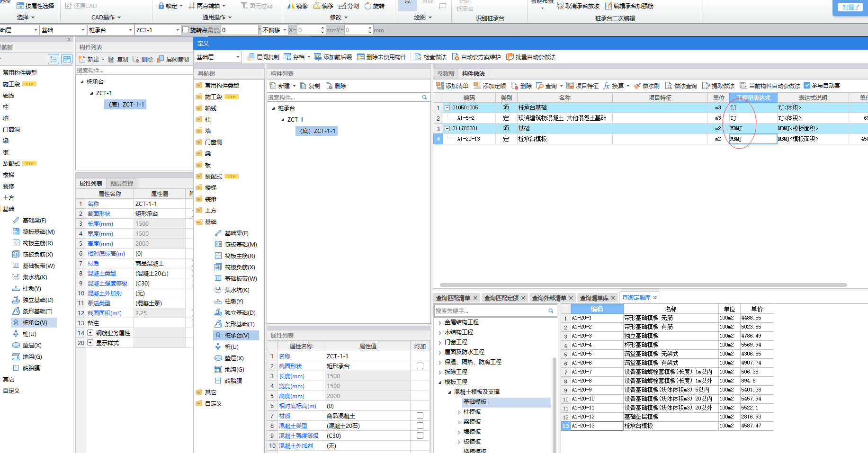Close the 查询定额库 tab
This screenshot has height=453, width=868.
(655, 297)
